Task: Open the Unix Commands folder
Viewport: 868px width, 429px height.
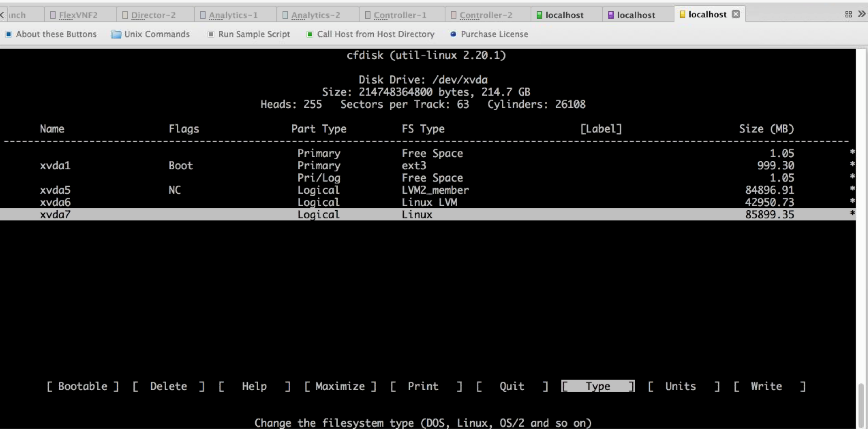Action: point(151,34)
